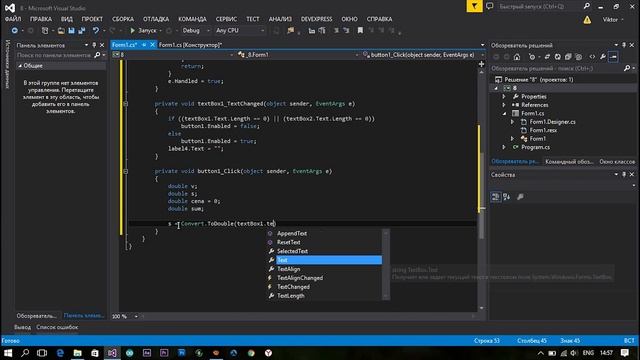The height and width of the screenshot is (360, 640).
Task: Click search magnifier in Solution Explorer search box
Action: (x=627, y=68)
